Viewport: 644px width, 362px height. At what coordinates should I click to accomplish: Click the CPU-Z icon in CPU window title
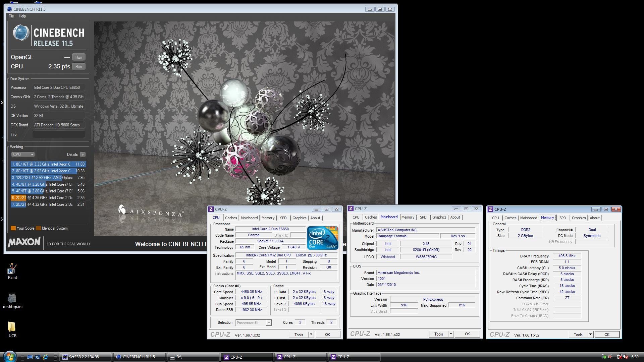coord(211,209)
